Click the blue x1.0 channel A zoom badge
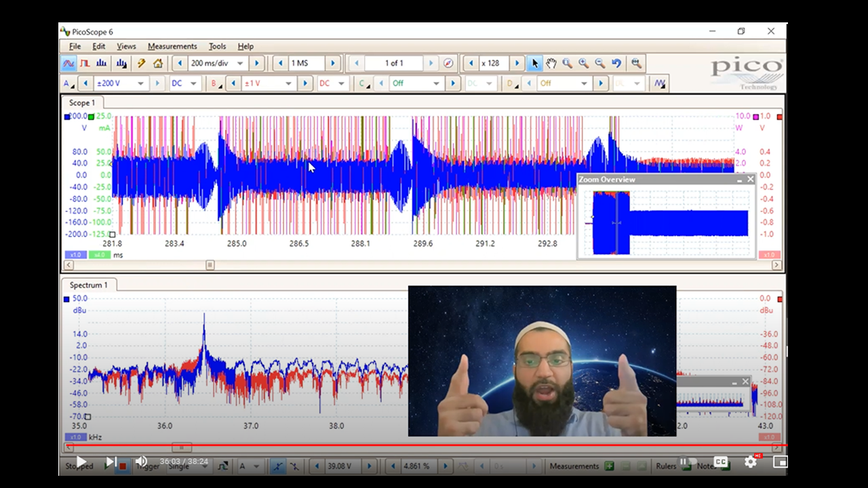868x488 pixels. click(75, 255)
